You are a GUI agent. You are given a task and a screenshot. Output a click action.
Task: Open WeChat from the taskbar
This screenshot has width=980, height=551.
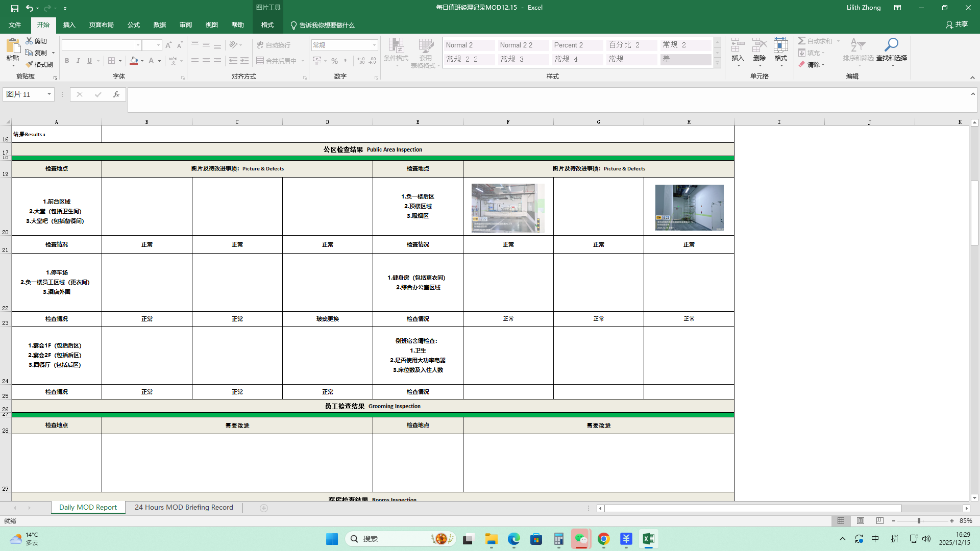581,539
